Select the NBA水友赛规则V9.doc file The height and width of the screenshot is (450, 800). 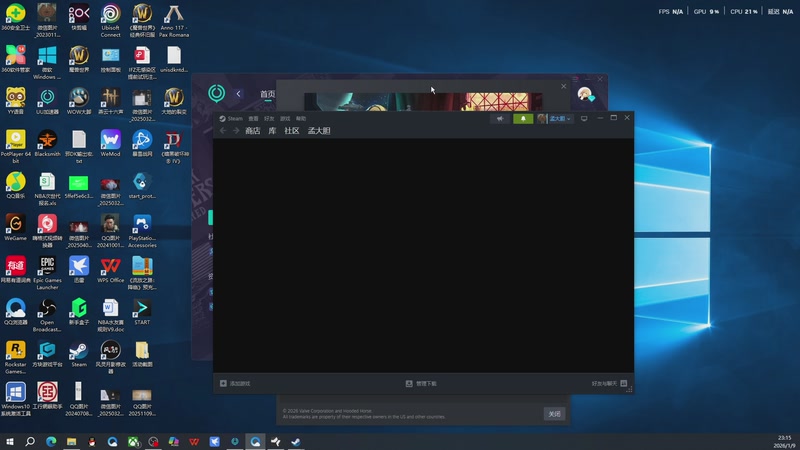[110, 315]
